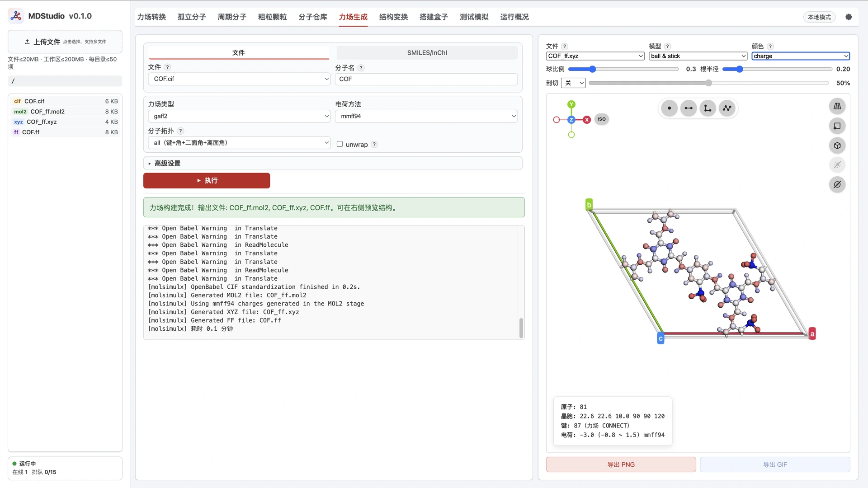
Task: Select COF.ff in the file list
Action: tap(65, 132)
